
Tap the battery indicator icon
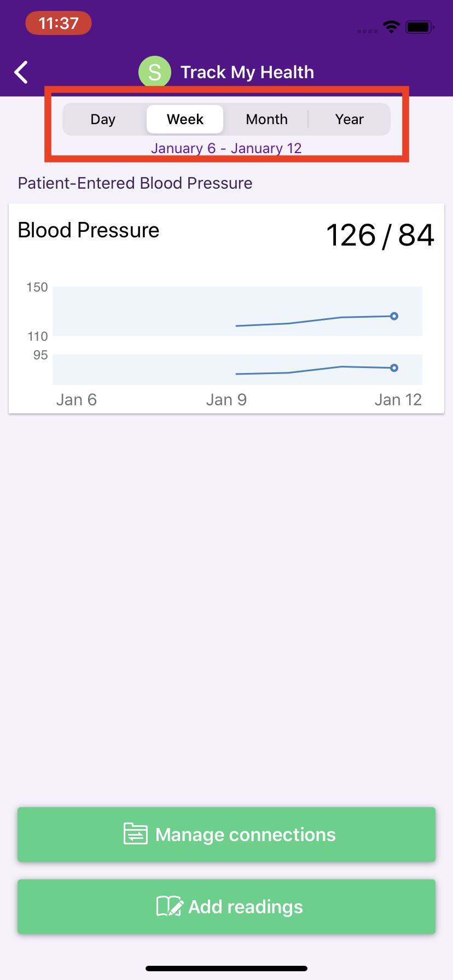point(419,26)
